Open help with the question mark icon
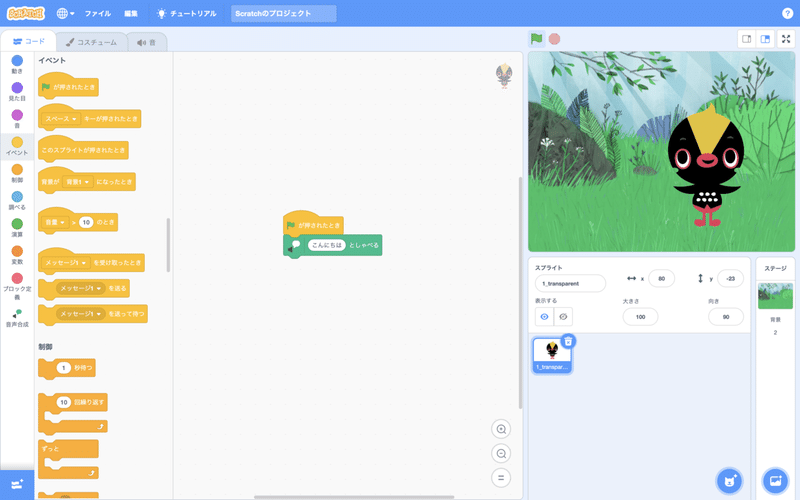Viewport: 800px width, 500px height. click(x=787, y=13)
